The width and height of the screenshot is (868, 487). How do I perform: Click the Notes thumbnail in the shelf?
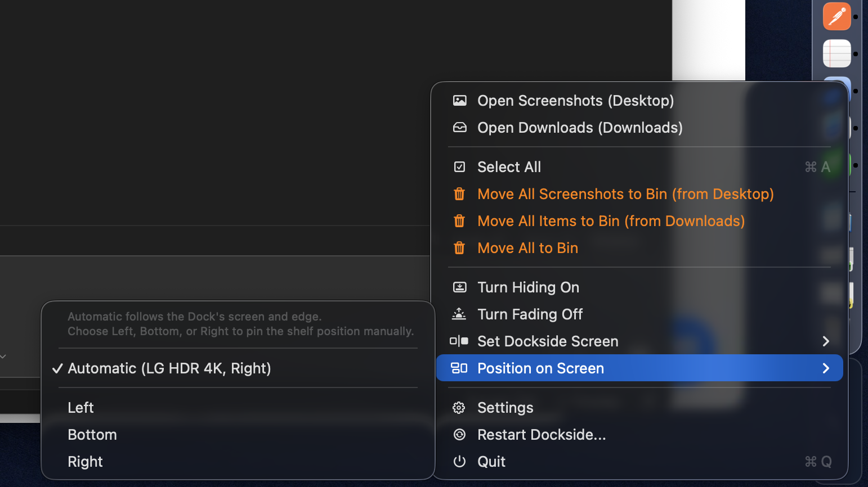[836, 53]
